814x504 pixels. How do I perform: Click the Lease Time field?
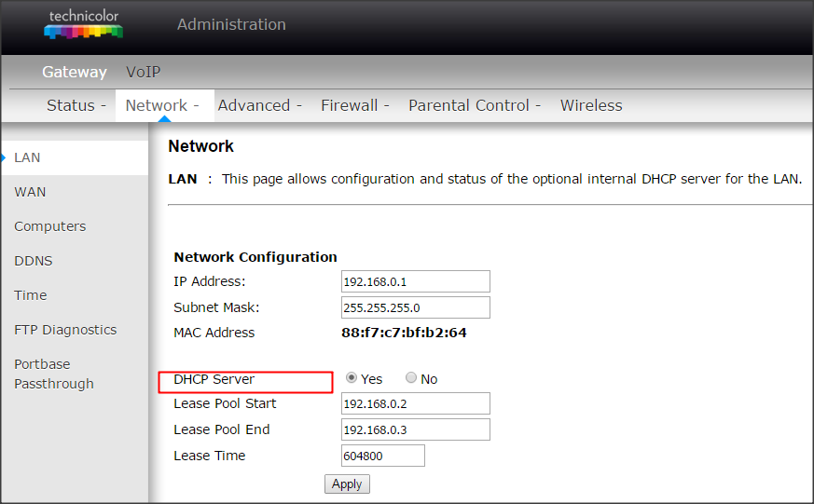point(383,456)
